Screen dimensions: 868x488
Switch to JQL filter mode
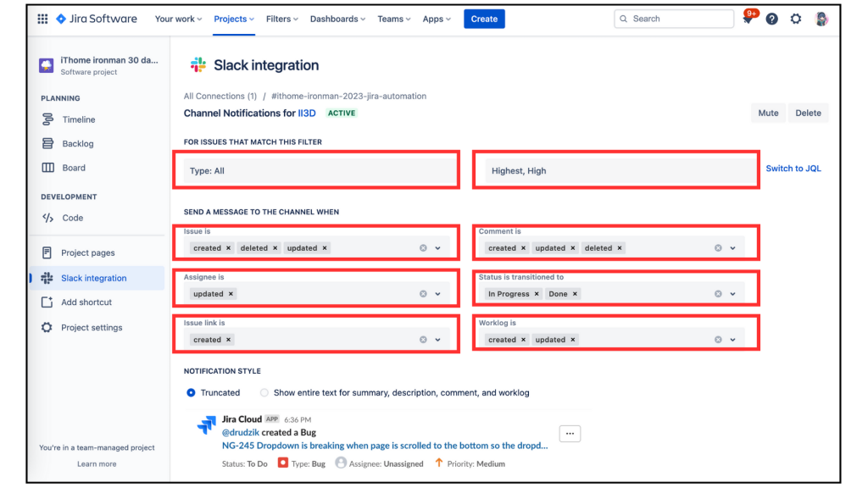pyautogui.click(x=793, y=169)
